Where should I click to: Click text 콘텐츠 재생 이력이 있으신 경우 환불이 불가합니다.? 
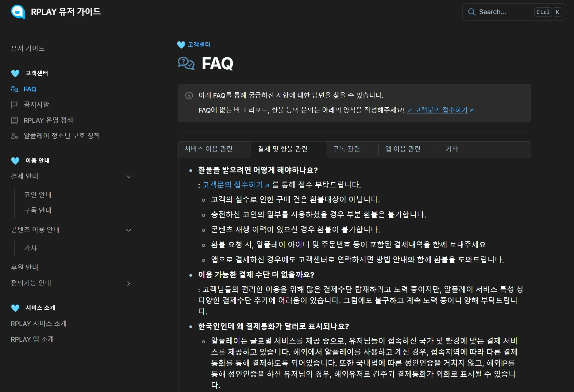(295, 230)
